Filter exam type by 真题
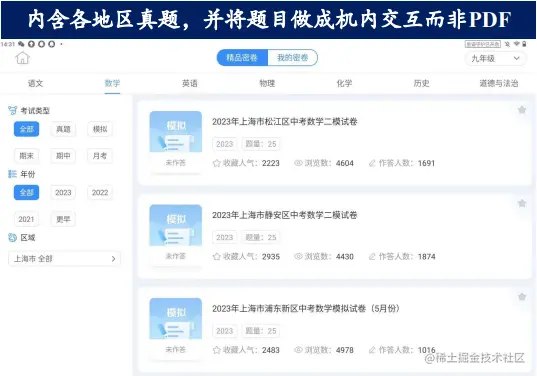This screenshot has height=376, width=537. click(63, 129)
